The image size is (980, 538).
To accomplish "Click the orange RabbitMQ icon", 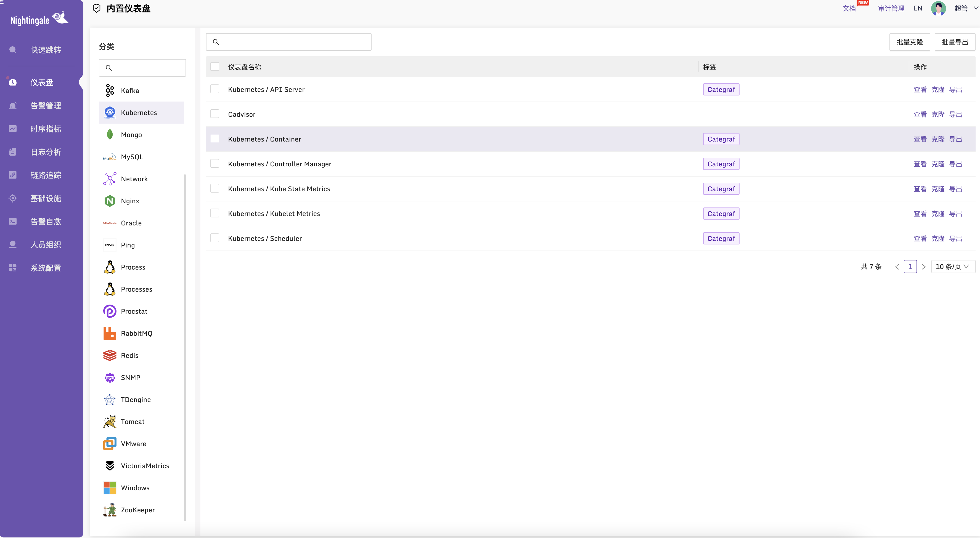I will 110,333.
